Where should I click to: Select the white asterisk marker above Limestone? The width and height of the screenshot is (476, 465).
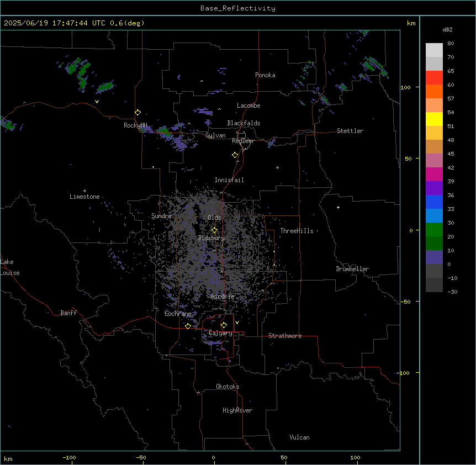tap(84, 191)
